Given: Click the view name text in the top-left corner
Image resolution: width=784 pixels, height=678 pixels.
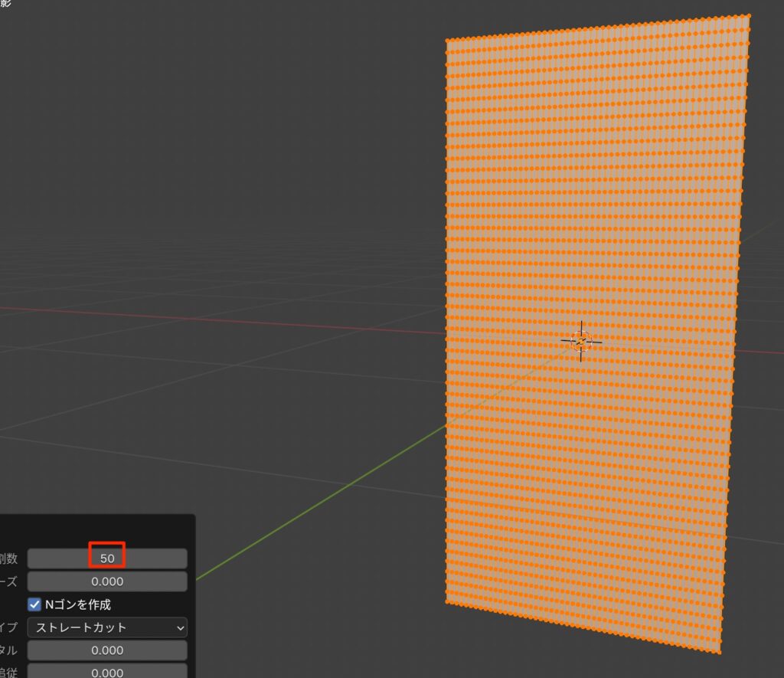Looking at the screenshot, I should 5,3.
